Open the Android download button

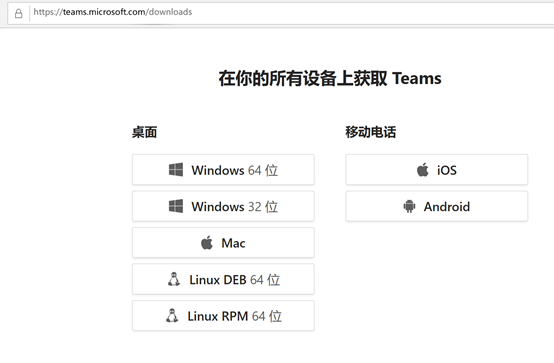point(437,206)
